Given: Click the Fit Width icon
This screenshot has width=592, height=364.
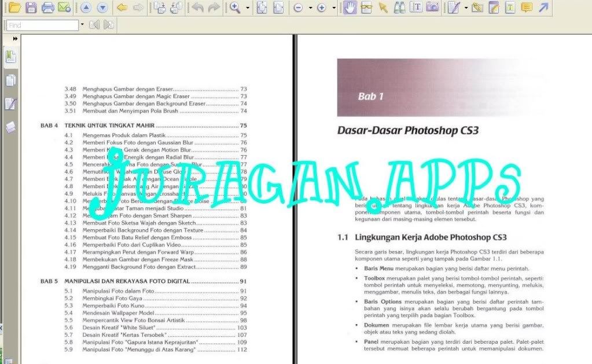Looking at the screenshot, I should pos(278,8).
